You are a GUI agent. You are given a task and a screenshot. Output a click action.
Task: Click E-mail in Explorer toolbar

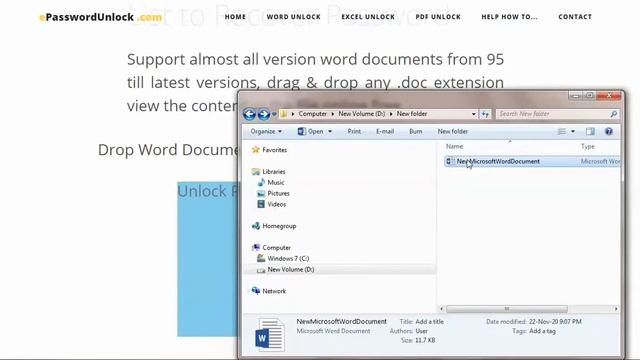click(x=385, y=131)
